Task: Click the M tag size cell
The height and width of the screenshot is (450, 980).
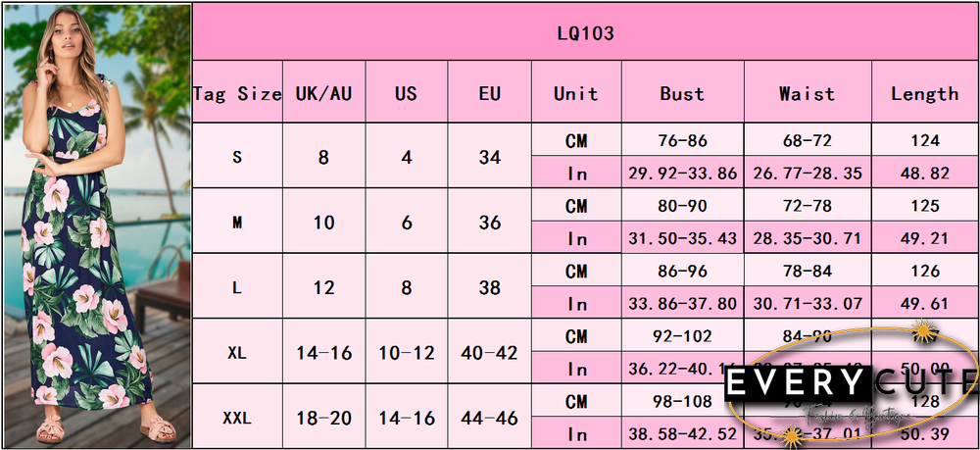Action: point(237,223)
